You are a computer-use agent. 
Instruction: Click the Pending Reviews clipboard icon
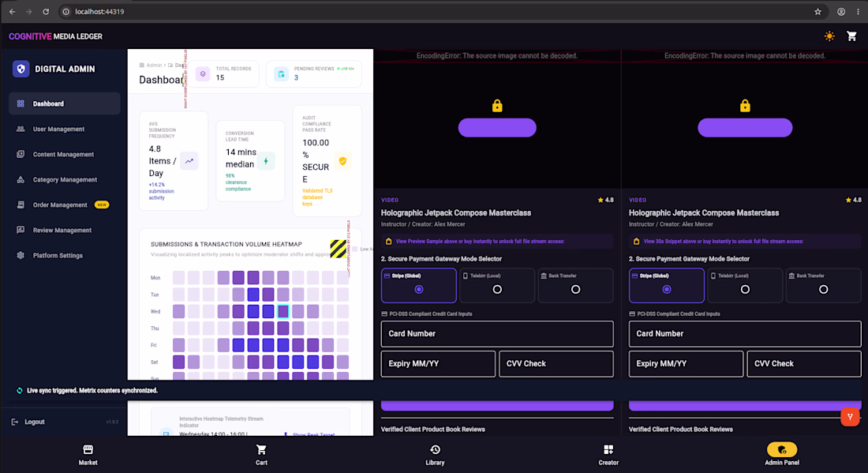coord(281,74)
